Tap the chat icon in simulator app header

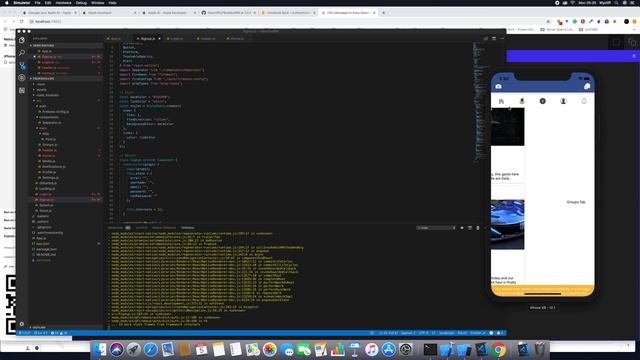tap(587, 86)
